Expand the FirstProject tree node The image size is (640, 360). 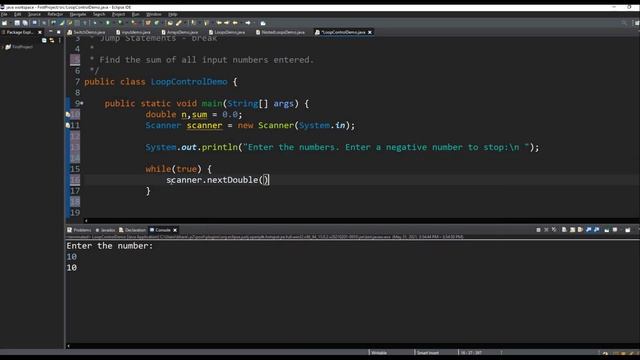[2, 47]
